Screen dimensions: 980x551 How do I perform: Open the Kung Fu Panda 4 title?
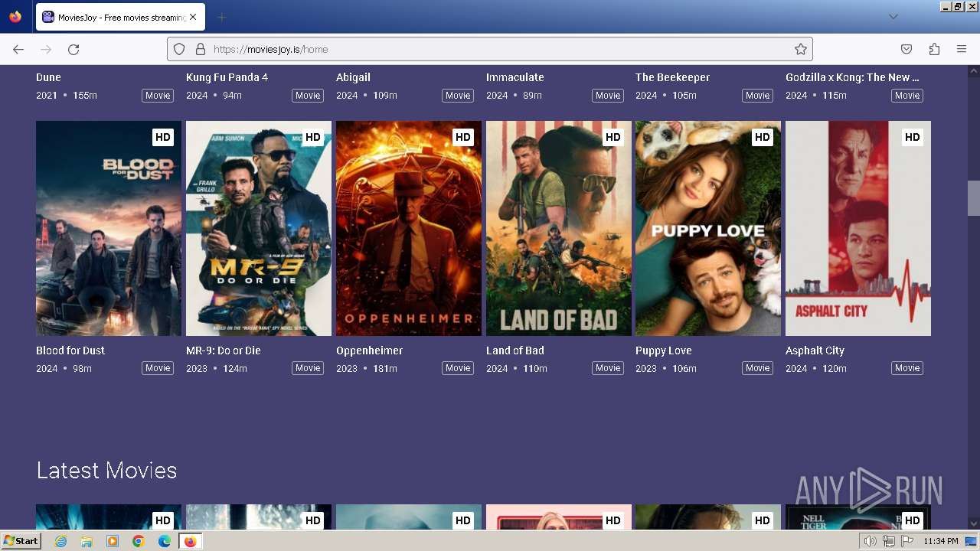coord(227,77)
